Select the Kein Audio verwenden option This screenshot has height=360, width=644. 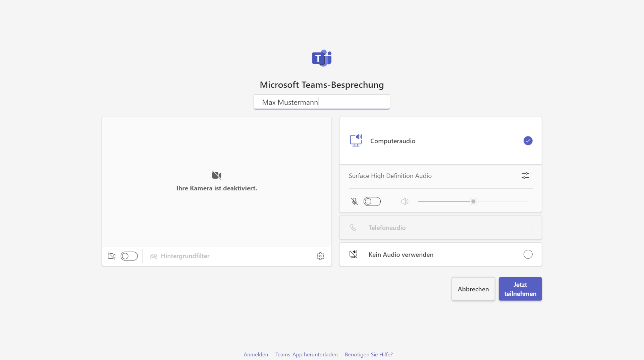(x=528, y=254)
